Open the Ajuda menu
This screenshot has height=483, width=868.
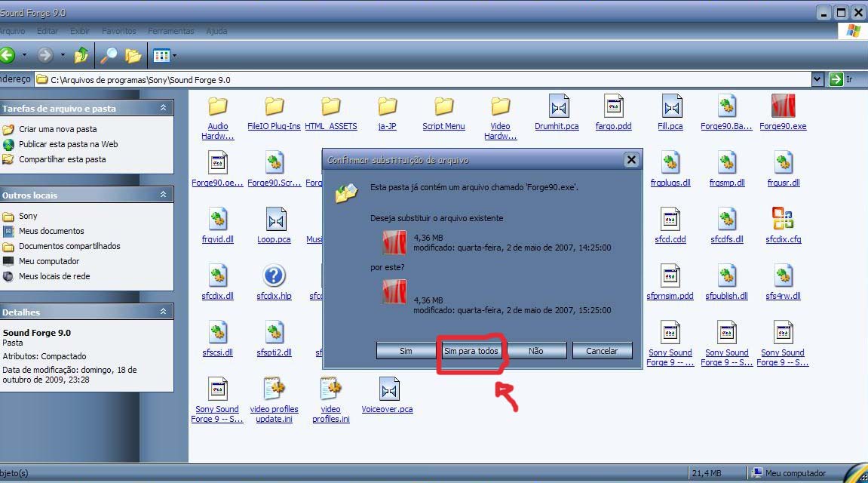pyautogui.click(x=216, y=31)
